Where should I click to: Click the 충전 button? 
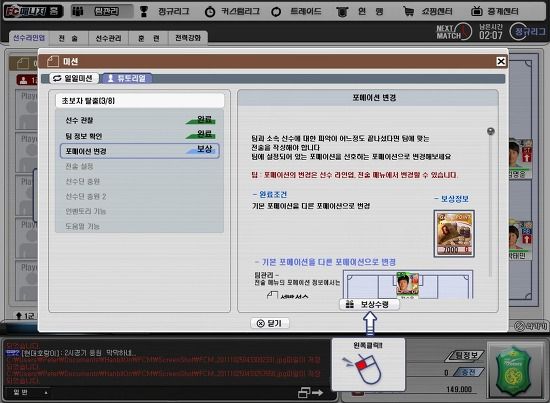point(468,372)
